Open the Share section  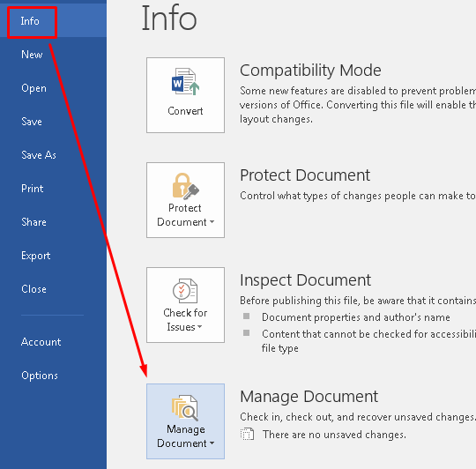(33, 222)
